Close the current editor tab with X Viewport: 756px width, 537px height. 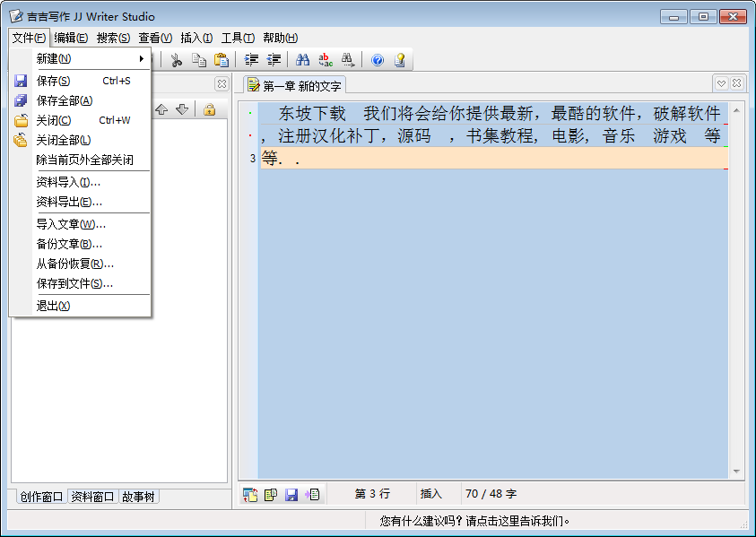point(736,83)
